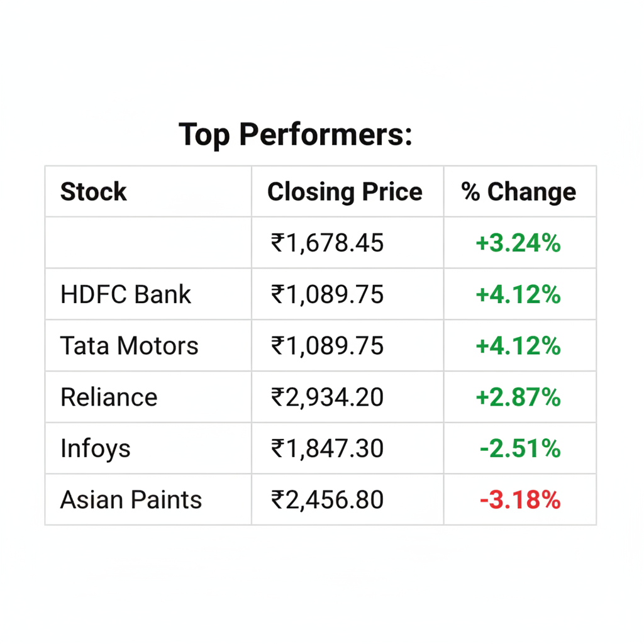Click the Closing Price column header
The image size is (644, 644).
pos(345,192)
